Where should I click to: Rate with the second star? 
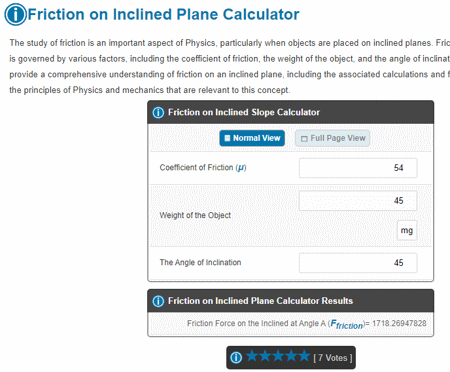coord(265,356)
